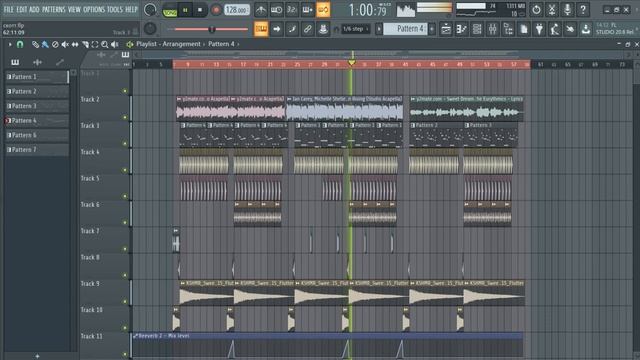Select Pattern 7 in picker list
The image size is (640, 360).
click(x=36, y=150)
